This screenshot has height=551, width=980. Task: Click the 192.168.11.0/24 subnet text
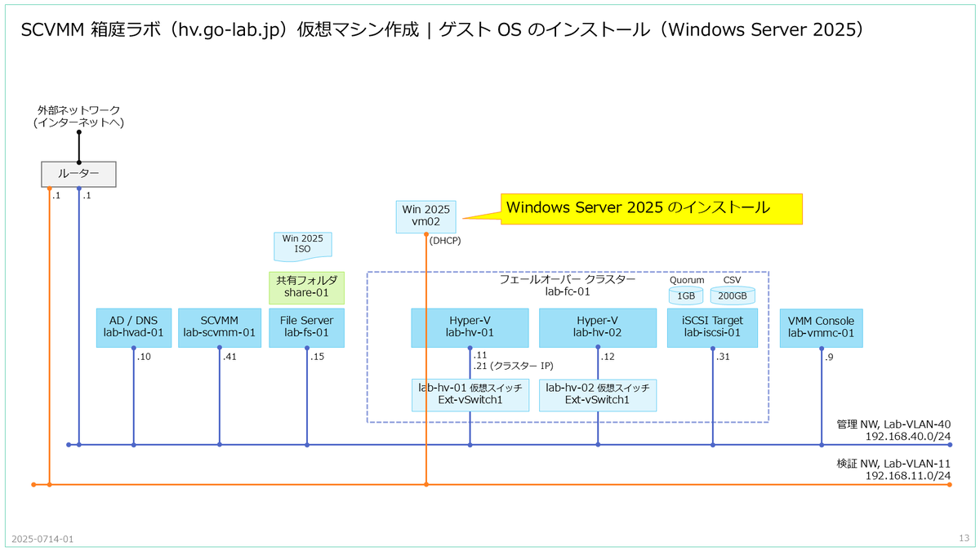[908, 476]
